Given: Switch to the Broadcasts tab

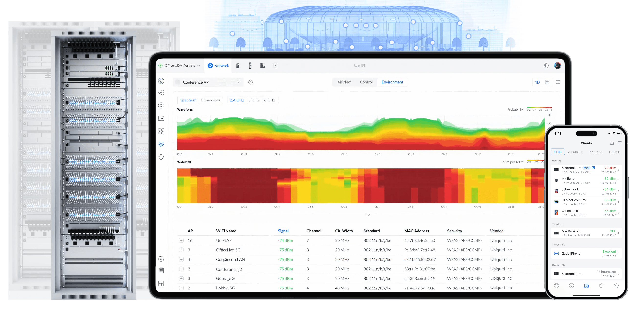Looking at the screenshot, I should (x=210, y=100).
